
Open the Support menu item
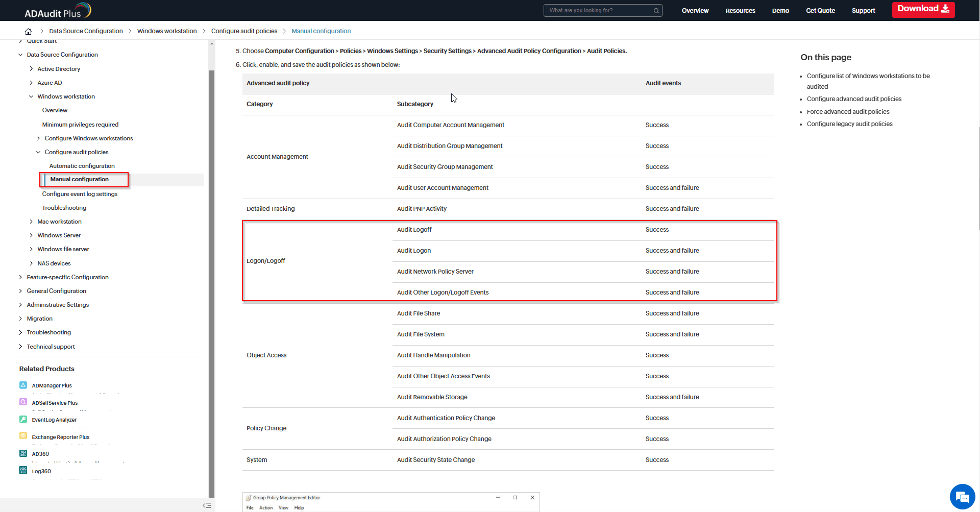(863, 11)
